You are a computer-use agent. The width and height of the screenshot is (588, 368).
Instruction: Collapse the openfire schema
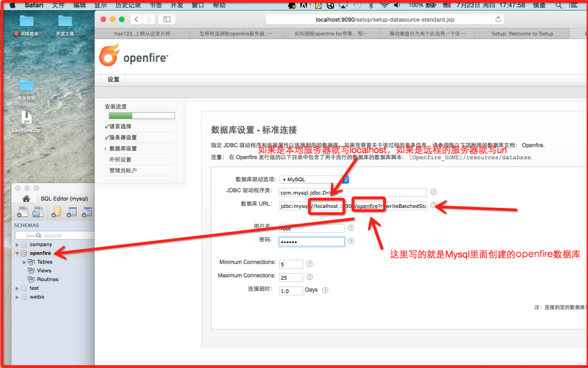[18, 254]
